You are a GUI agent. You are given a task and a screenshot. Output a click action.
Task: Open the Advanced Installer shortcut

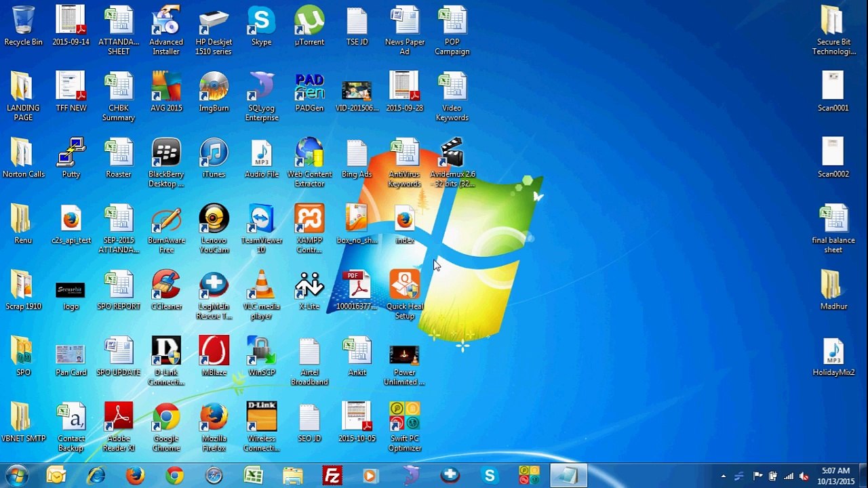(x=166, y=30)
